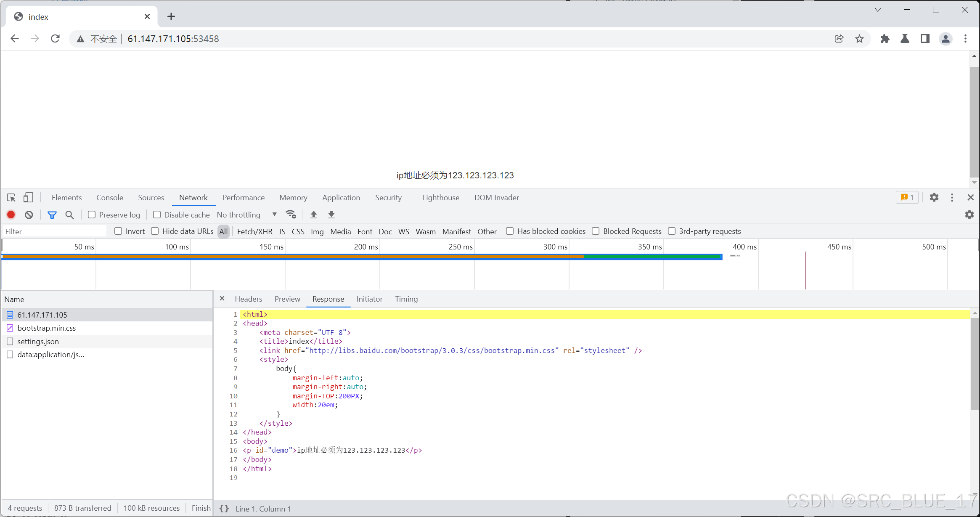Select the bootstrap.min.css request

(46, 328)
